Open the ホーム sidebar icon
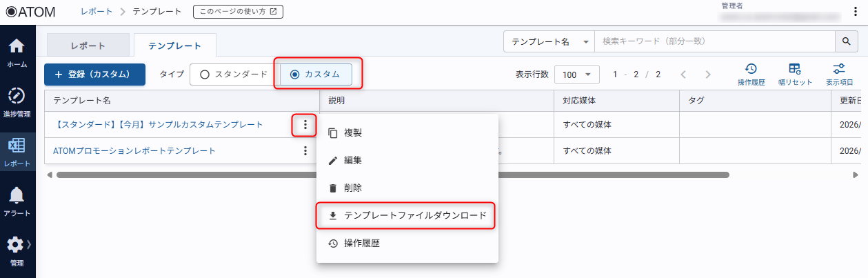 (x=17, y=52)
